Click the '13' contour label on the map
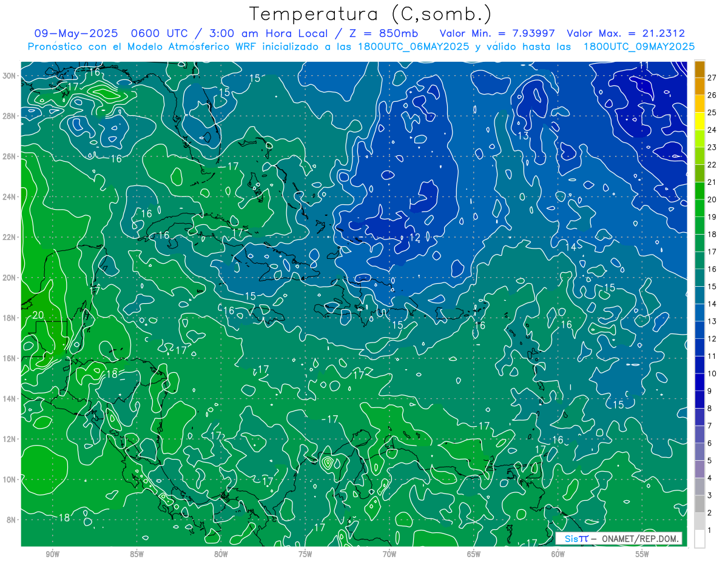The width and height of the screenshot is (728, 562). (x=523, y=136)
